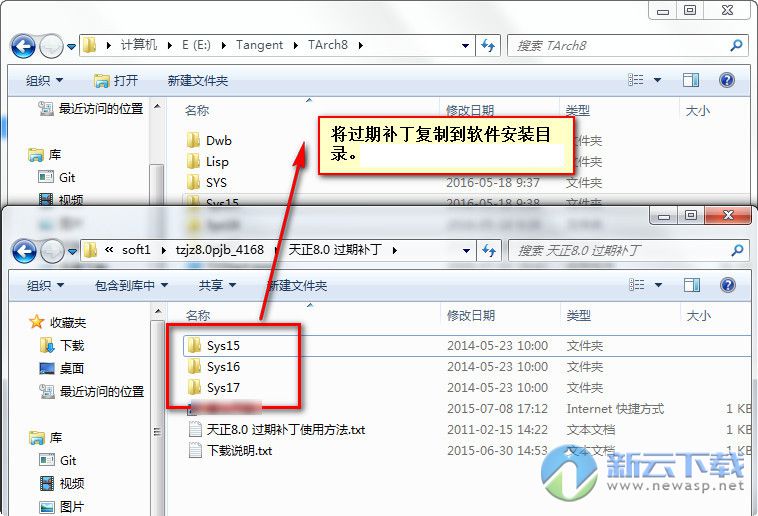This screenshot has width=758, height=516.
Task: Select 收藏夹 in front window sidebar
Action: [58, 322]
